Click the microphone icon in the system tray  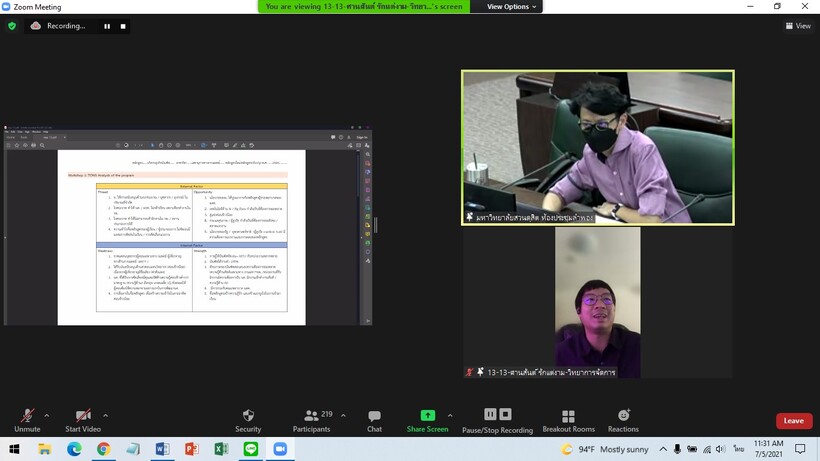[677, 449]
